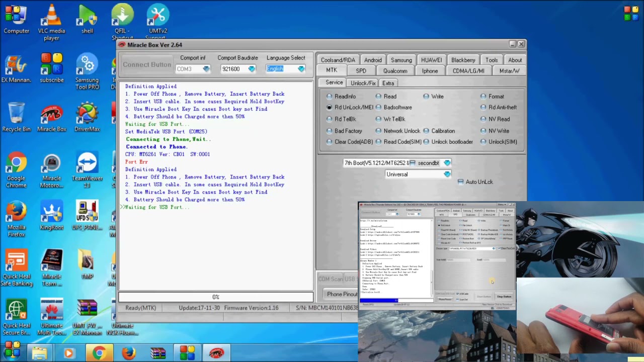Open the About tab
Screen dimensions: 644x362
click(515, 60)
